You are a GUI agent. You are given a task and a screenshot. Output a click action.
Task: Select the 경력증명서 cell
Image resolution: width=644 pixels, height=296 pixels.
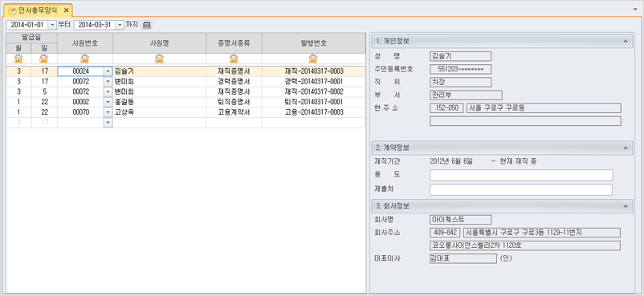coord(234,82)
